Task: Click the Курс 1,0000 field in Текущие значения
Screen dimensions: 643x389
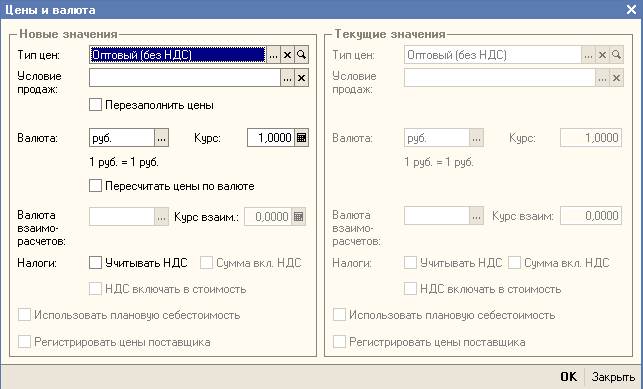Action: click(x=591, y=138)
